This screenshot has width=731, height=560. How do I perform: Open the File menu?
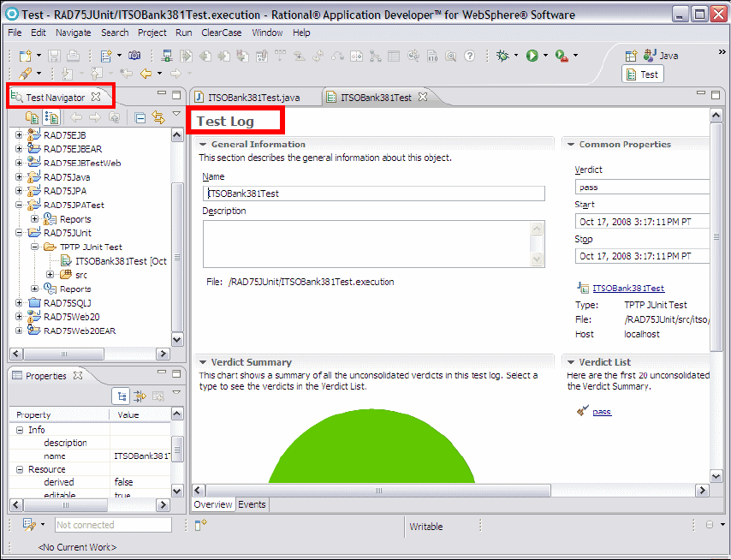click(15, 33)
